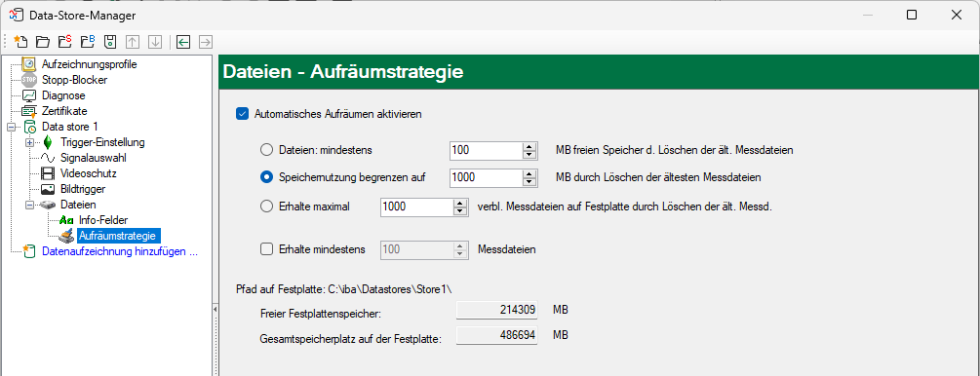Increase the 'Erhalte maximal' file count
This screenshot has height=376, width=980.
click(x=460, y=203)
